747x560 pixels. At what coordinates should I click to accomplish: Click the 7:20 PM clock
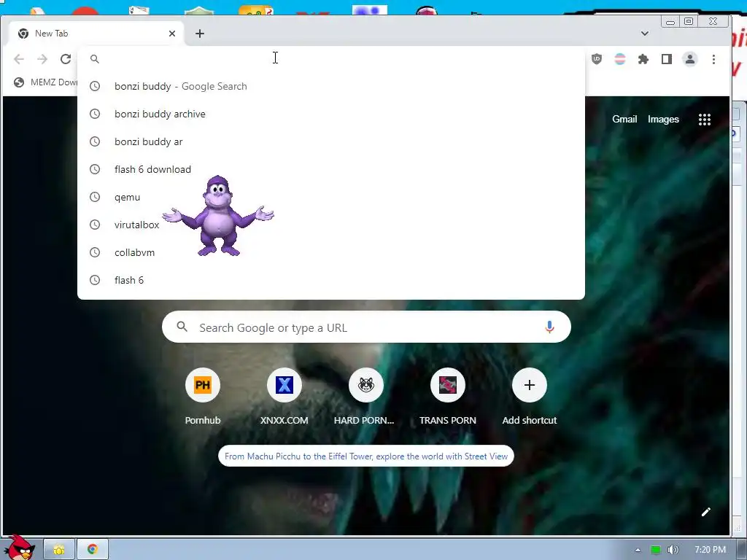tap(710, 550)
